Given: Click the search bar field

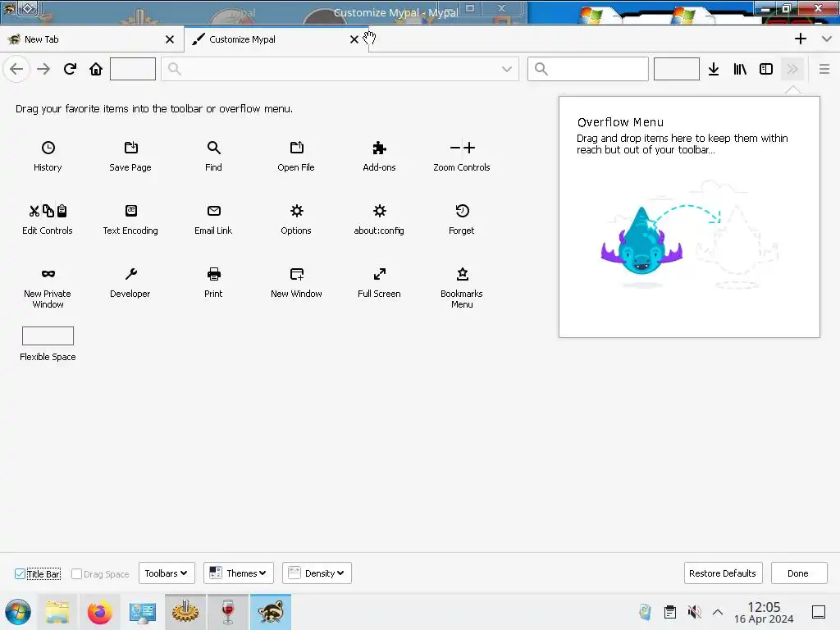Looking at the screenshot, I should [587, 69].
